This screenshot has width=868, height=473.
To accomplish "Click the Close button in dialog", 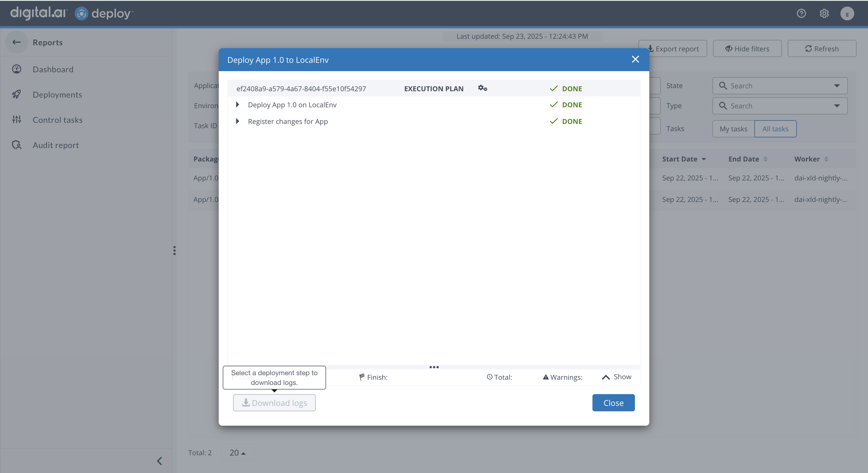I will 613,403.
